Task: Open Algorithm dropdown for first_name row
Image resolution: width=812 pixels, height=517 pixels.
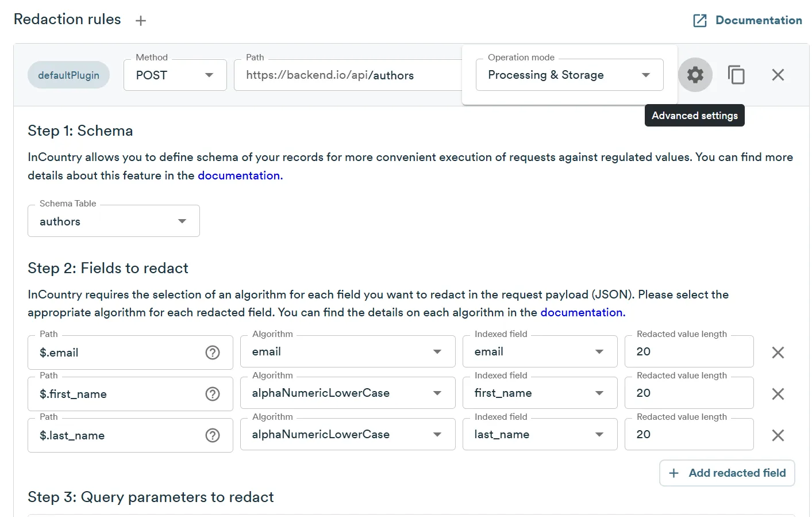Action: click(348, 393)
